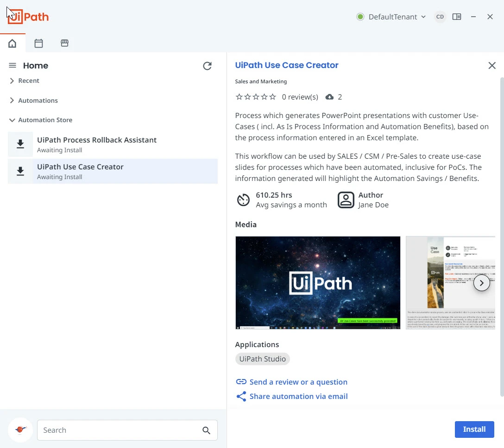Click the third rating star
Image resolution: width=504 pixels, height=448 pixels.
256,97
